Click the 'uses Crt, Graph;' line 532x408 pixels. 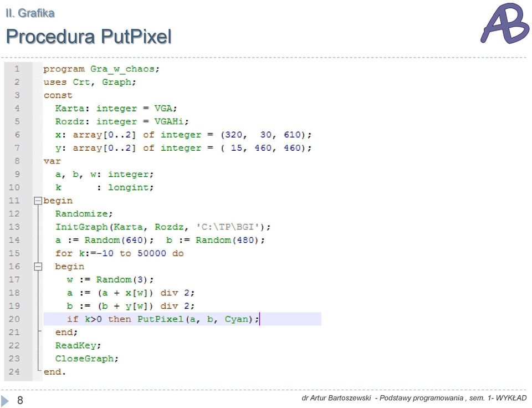[x=90, y=83]
